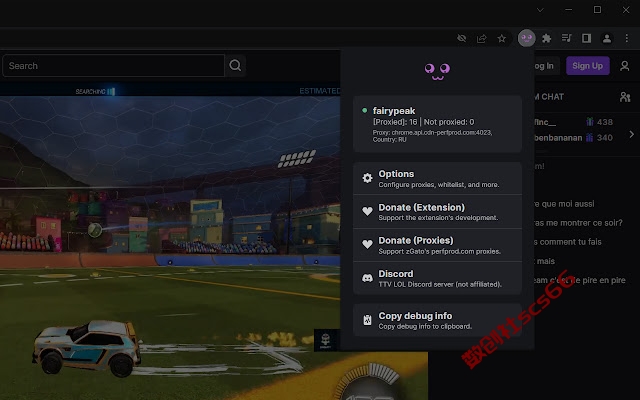Image resolution: width=640 pixels, height=400 pixels.
Task: Toggle the browser side panel icon
Action: (x=587, y=38)
